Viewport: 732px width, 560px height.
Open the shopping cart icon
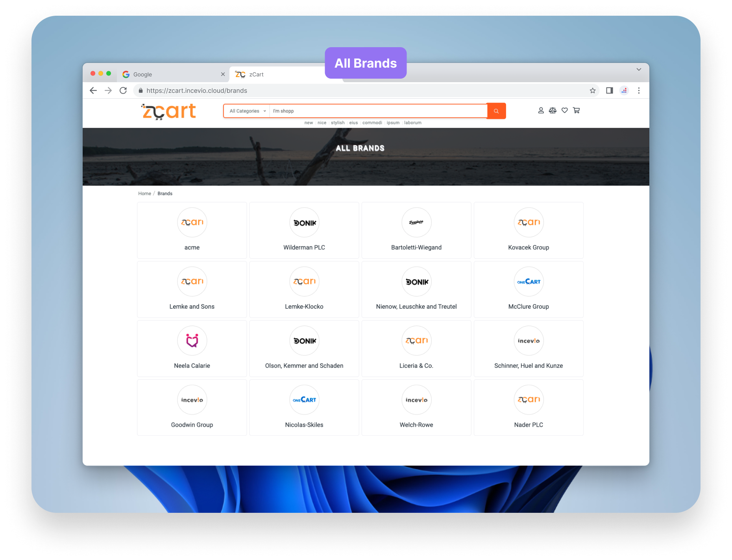576,111
